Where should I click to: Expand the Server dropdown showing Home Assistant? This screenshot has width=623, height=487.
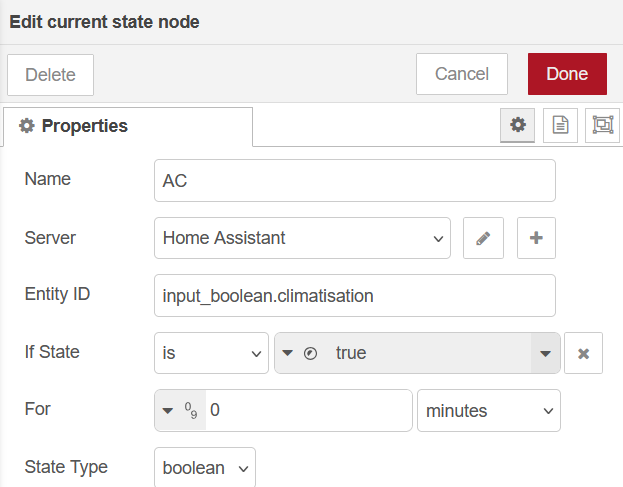302,238
